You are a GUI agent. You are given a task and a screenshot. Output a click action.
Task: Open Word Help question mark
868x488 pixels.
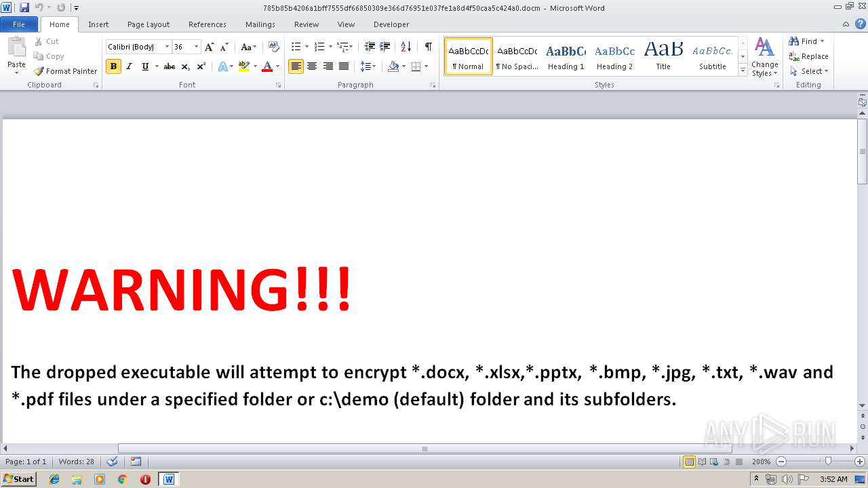pos(861,24)
